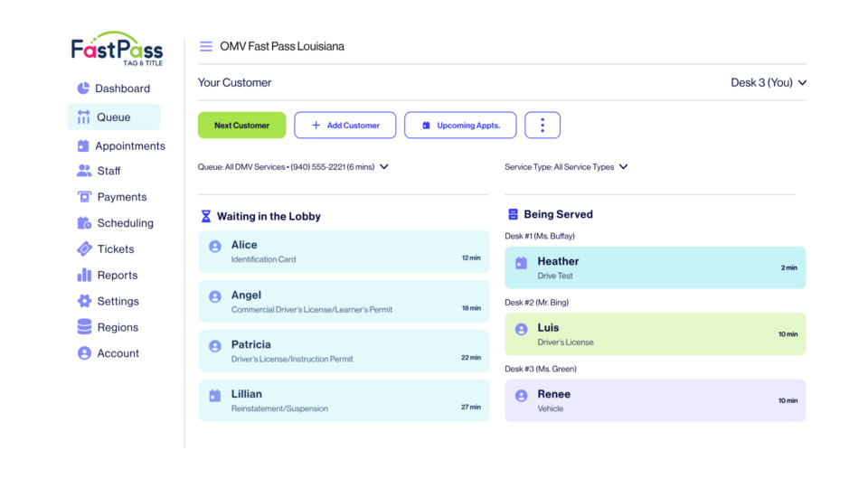The width and height of the screenshot is (868, 488).
Task: Open Heather's Drive Test card
Action: (656, 267)
